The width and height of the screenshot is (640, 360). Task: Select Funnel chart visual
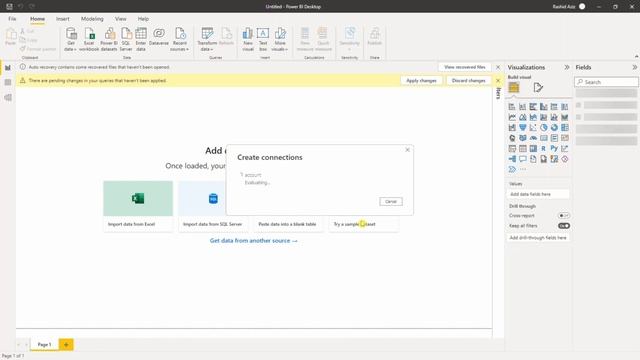coord(523,128)
